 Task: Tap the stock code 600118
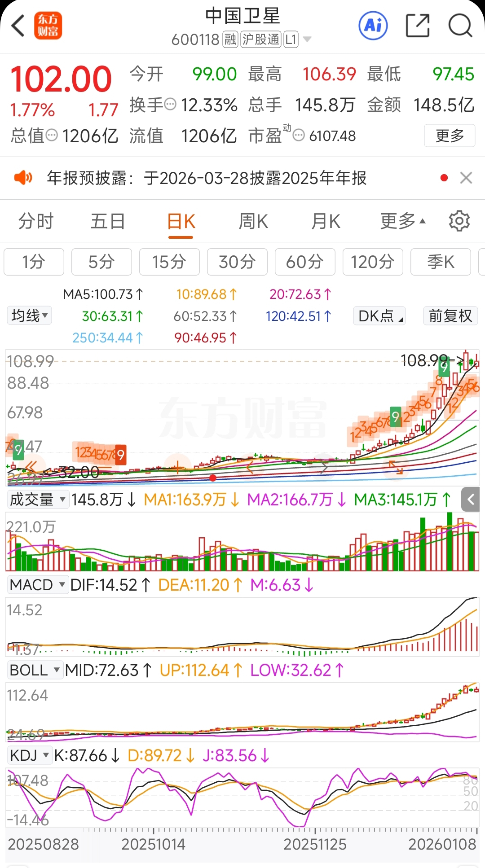click(x=195, y=39)
